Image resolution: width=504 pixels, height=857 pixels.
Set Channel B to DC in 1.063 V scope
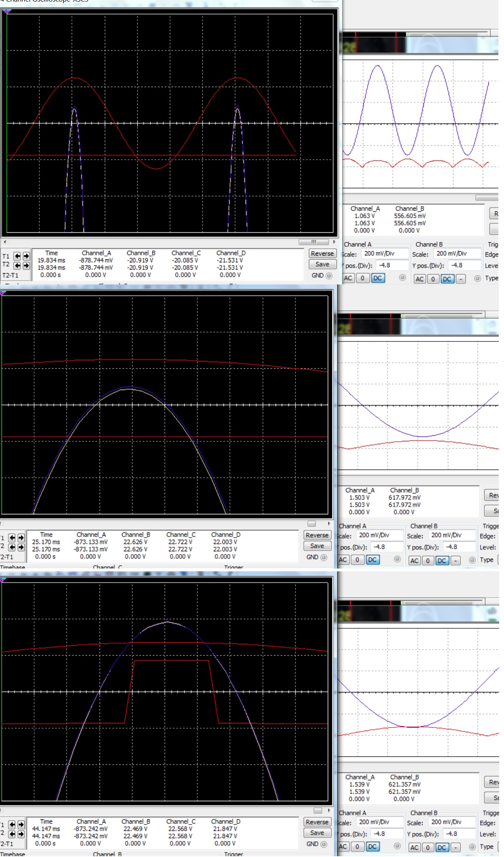447,279
